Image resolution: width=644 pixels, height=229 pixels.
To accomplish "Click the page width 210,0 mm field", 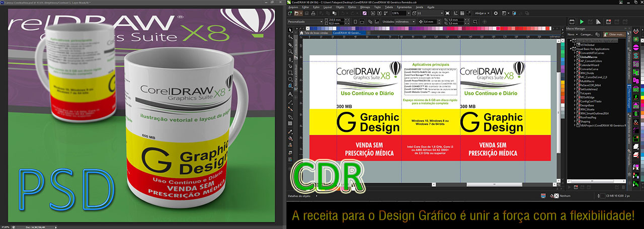I will 336,20.
